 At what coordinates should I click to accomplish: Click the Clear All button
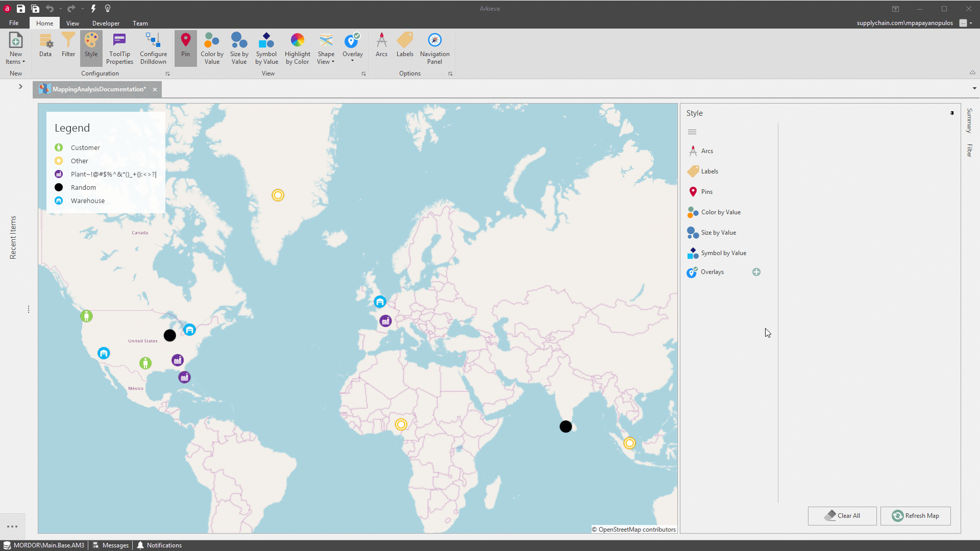(x=842, y=516)
